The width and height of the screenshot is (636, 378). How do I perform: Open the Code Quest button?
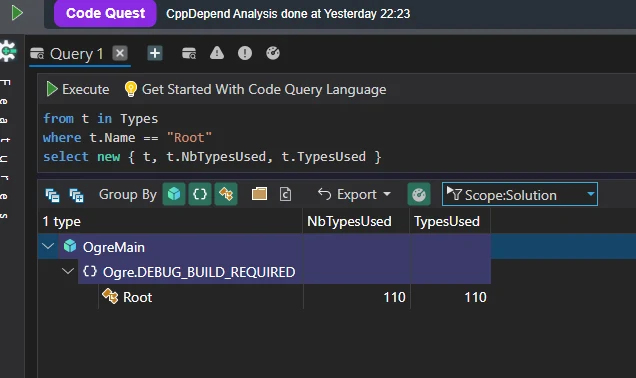[105, 13]
